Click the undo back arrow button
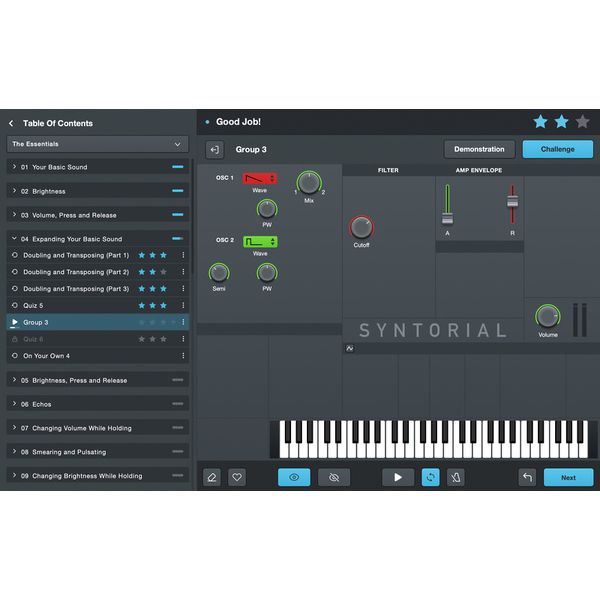This screenshot has width=600, height=600. pos(527,477)
